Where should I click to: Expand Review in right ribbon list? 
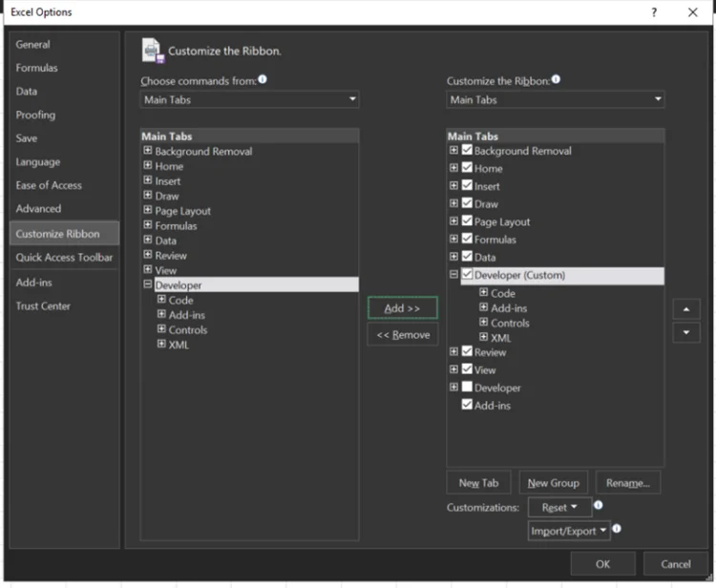[453, 351]
